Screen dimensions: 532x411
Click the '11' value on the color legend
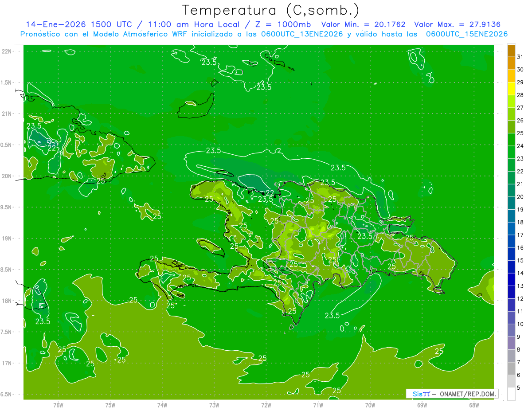[x=520, y=312]
